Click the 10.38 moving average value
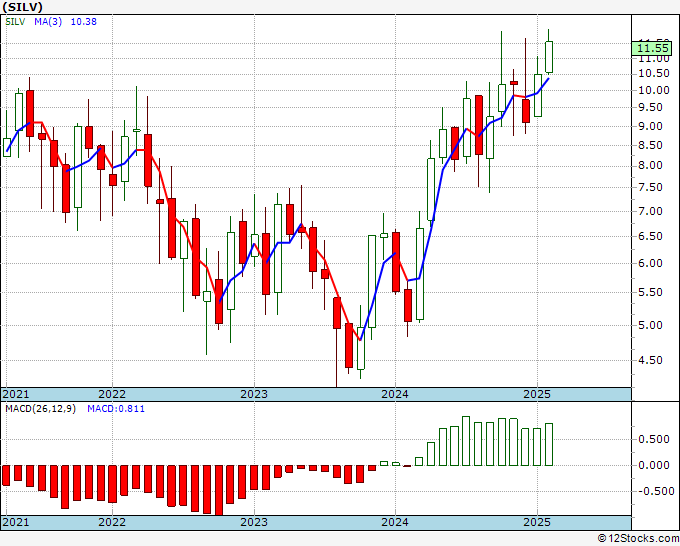Image resolution: width=680 pixels, height=546 pixels. pos(84,22)
